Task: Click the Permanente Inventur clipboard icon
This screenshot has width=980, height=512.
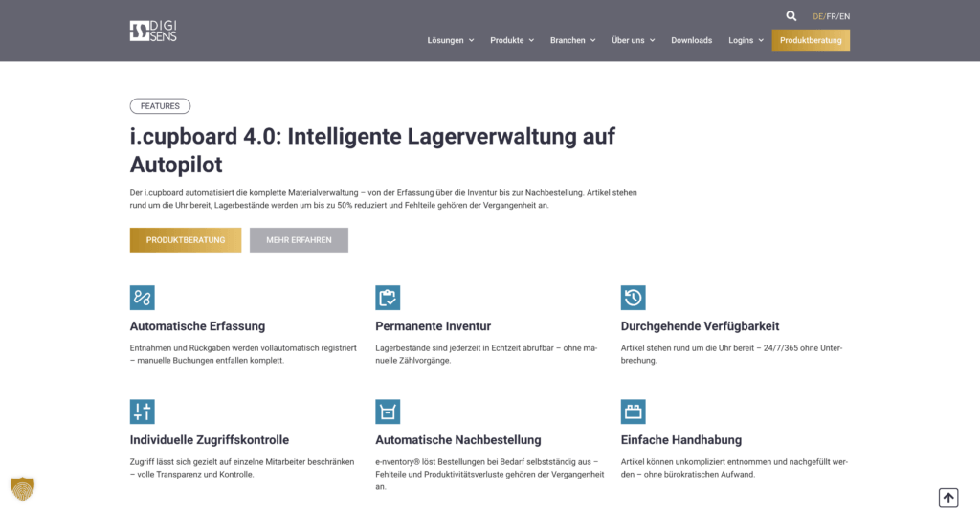Action: 388,298
